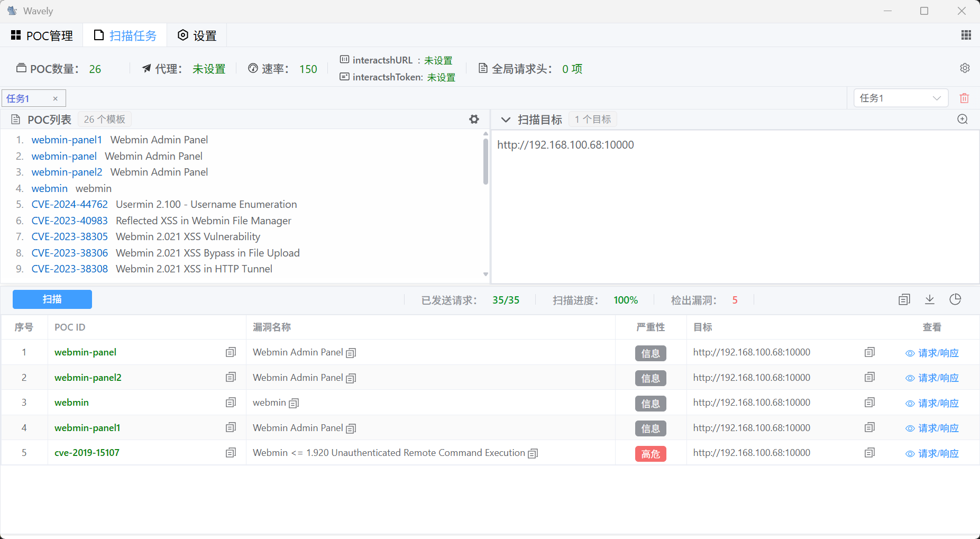Click the 严重性 column header
This screenshot has width=980, height=539.
(x=651, y=327)
